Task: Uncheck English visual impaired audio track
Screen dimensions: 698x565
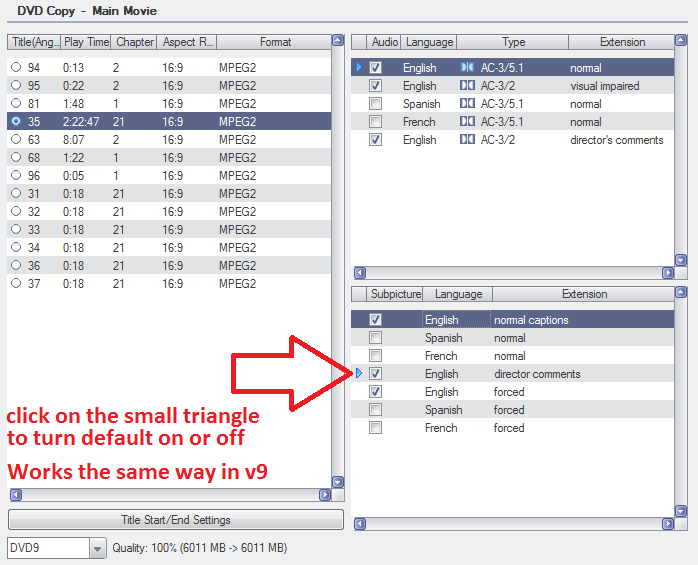Action: (x=375, y=85)
